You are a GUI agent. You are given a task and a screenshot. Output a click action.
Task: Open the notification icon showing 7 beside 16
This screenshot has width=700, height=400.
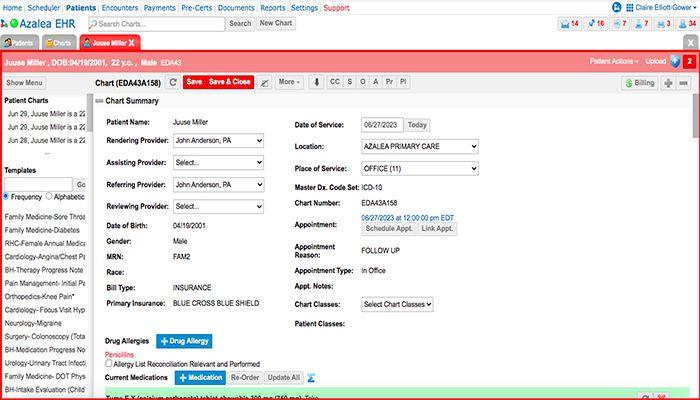pyautogui.click(x=619, y=24)
